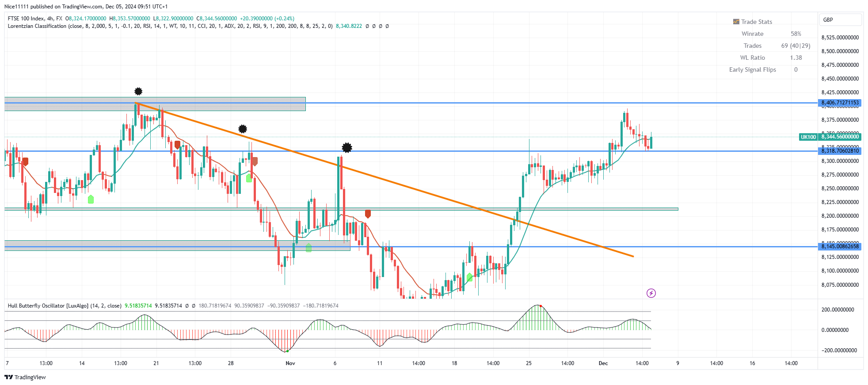Image resolution: width=868 pixels, height=385 pixels.
Task: Click the 0.00000000 oscillator scale value
Action: pyautogui.click(x=835, y=330)
